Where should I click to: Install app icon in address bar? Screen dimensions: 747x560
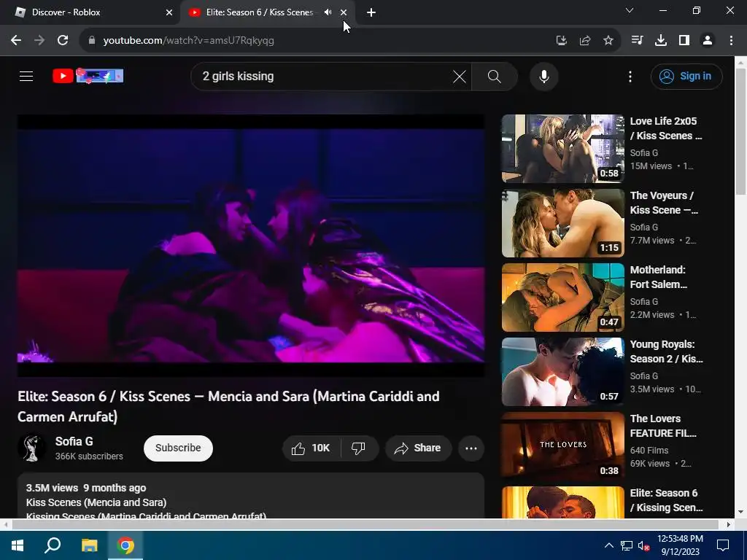[562, 41]
